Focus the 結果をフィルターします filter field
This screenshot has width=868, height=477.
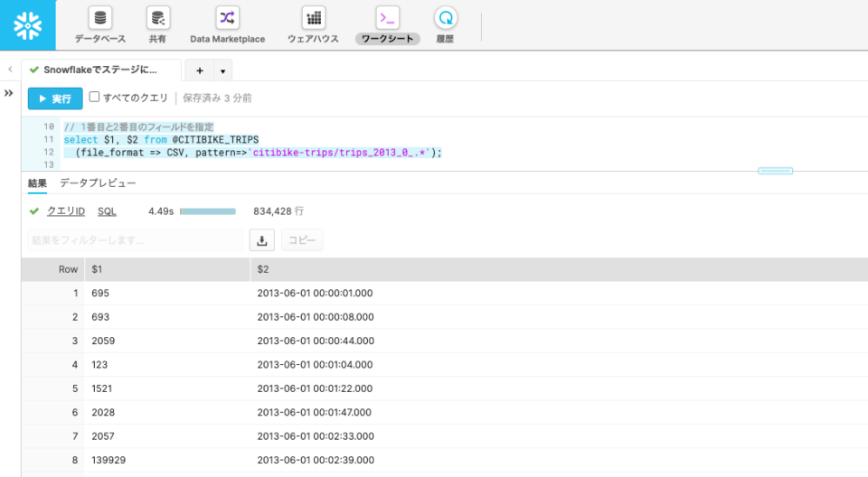[x=135, y=240]
